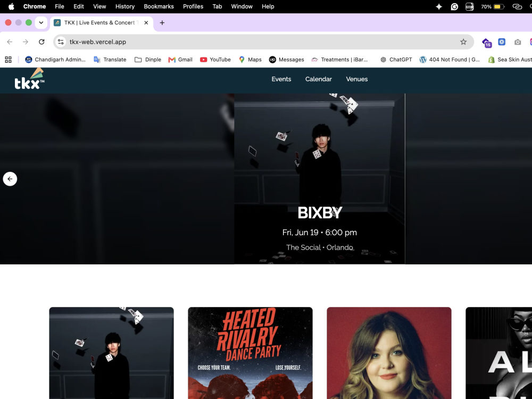Click the linked-rings icon in menu bar

tap(517, 6)
